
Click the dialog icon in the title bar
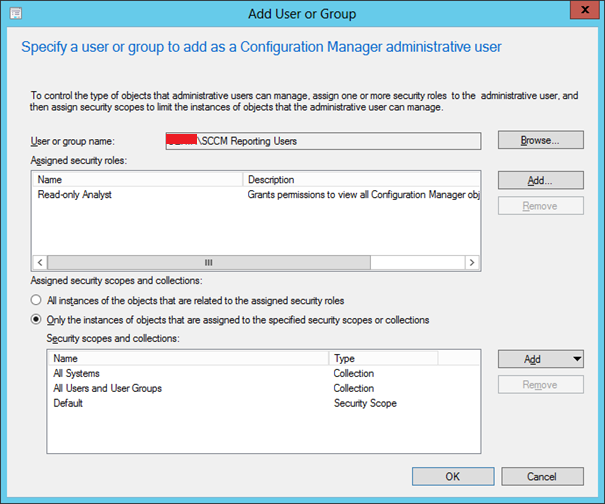tap(15, 13)
